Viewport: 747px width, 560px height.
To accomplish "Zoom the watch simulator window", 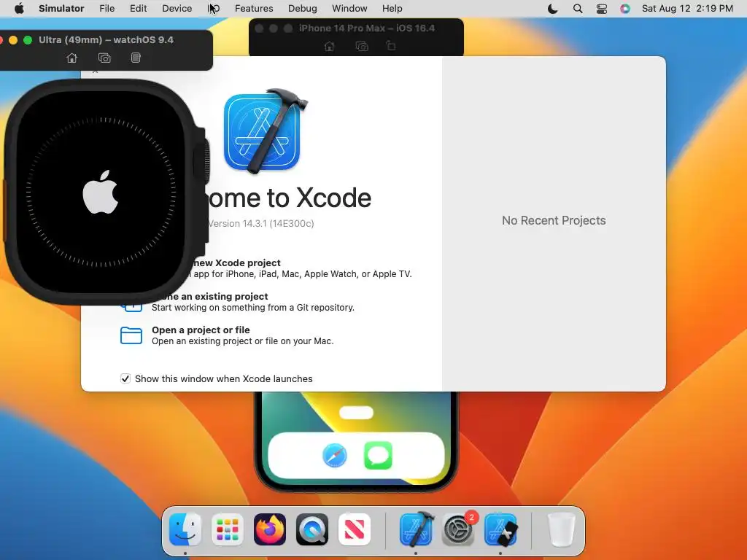I will pyautogui.click(x=28, y=40).
